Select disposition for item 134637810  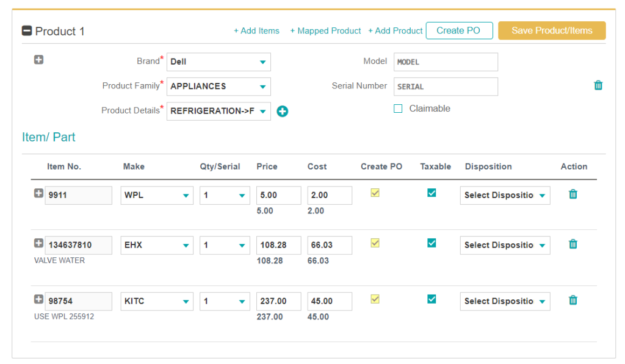point(505,245)
